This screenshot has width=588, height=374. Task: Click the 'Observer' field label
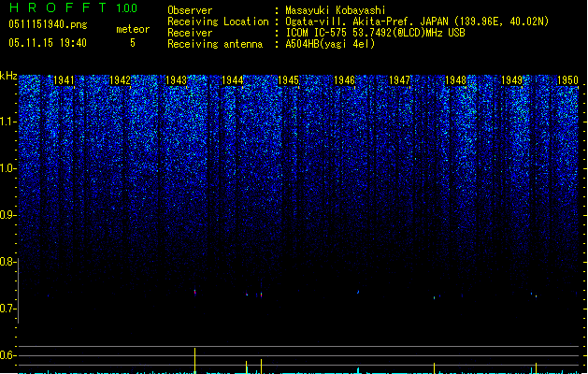pos(190,10)
